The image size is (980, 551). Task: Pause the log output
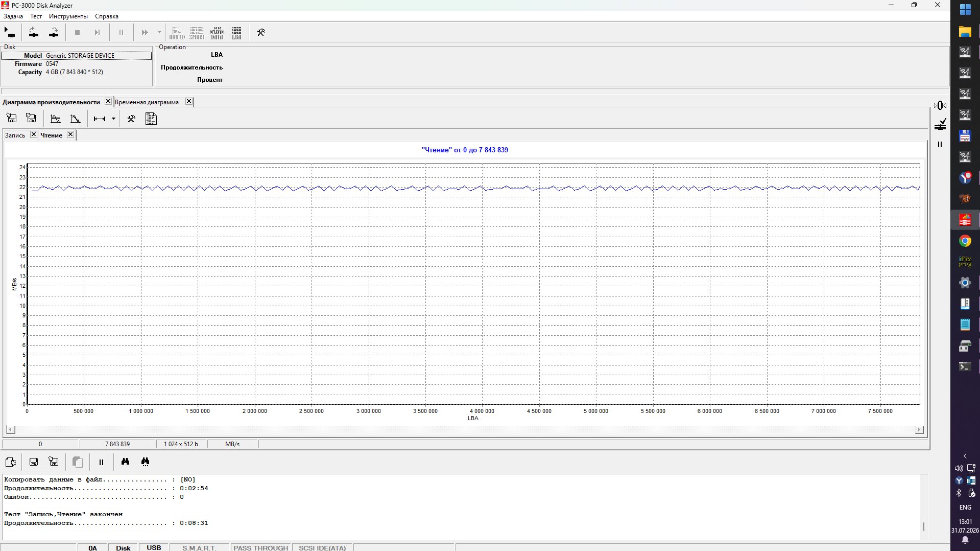[x=101, y=462]
